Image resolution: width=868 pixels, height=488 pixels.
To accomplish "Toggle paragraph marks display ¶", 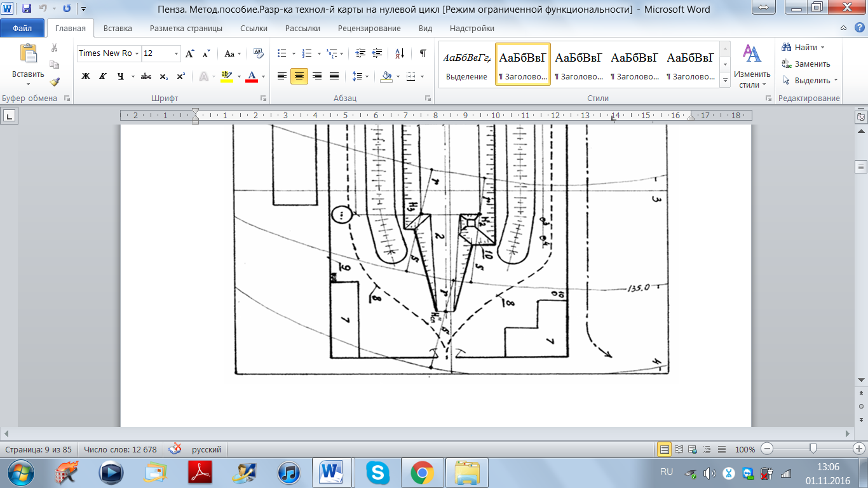I will 423,53.
